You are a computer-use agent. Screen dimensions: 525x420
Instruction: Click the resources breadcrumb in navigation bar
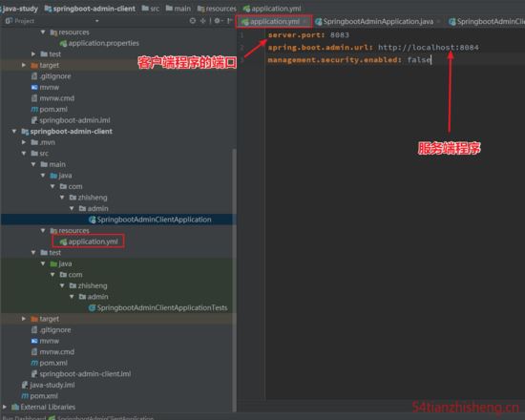(x=217, y=9)
